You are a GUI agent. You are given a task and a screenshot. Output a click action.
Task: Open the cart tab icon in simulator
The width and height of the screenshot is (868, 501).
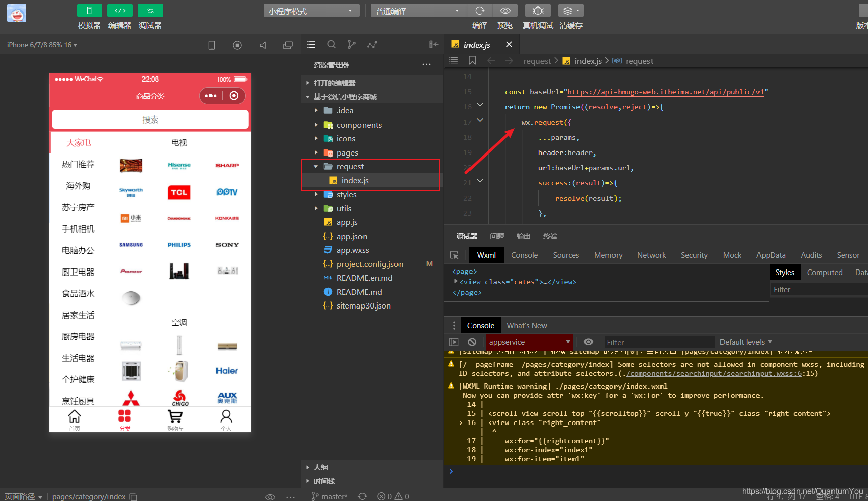pyautogui.click(x=175, y=419)
